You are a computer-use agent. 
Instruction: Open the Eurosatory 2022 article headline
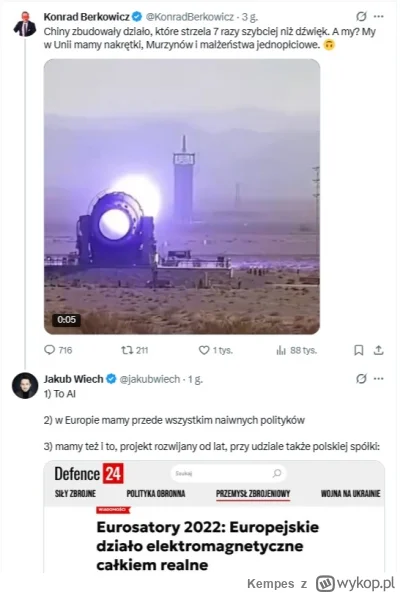click(x=208, y=546)
